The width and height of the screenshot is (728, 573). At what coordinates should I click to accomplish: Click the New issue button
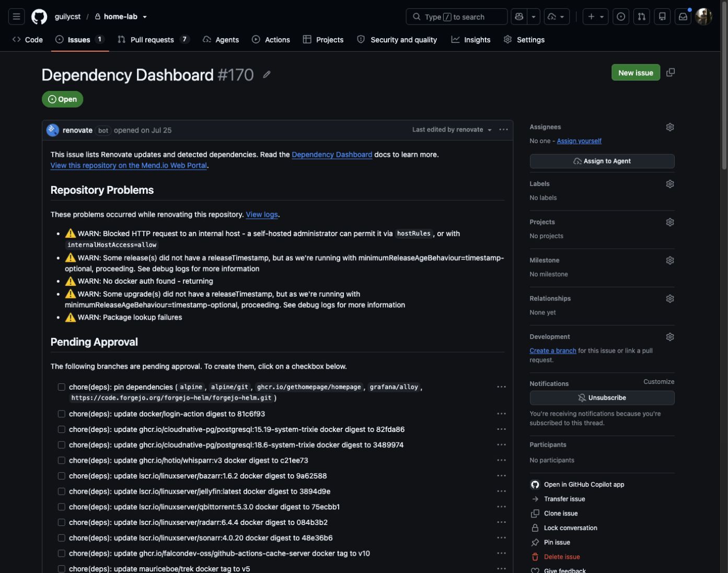coord(635,73)
